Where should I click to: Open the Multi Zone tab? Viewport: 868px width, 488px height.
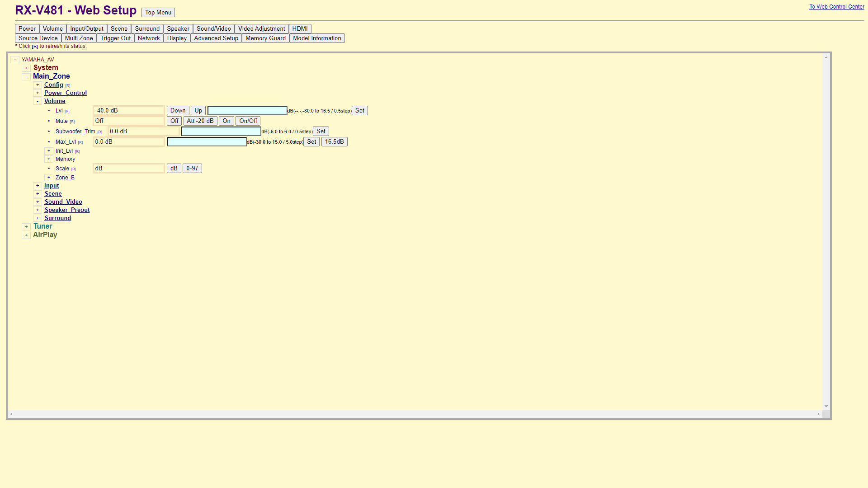pos(79,38)
